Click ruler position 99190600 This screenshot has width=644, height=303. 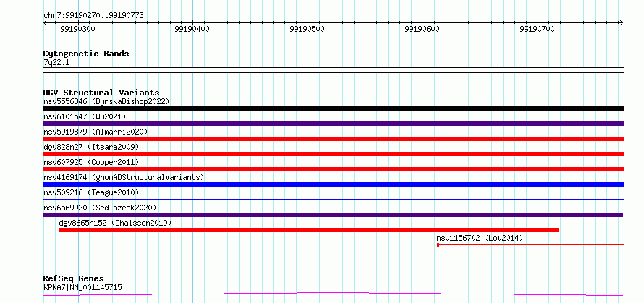click(422, 29)
